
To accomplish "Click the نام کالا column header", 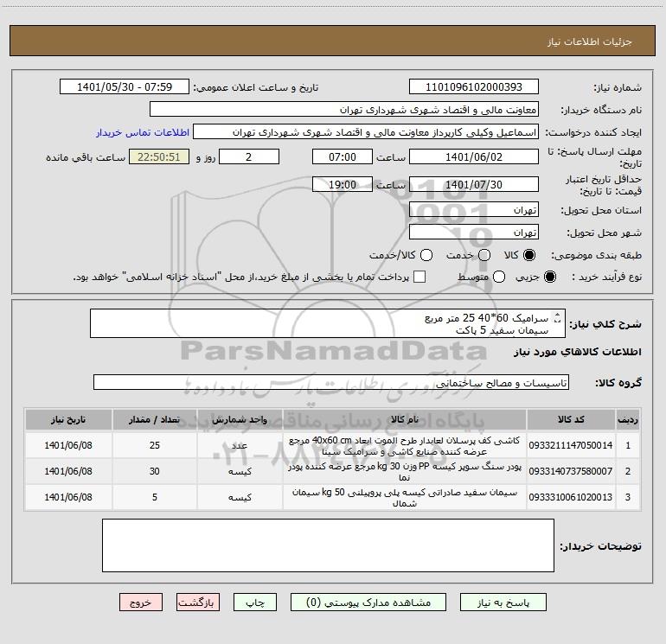I will coord(405,419).
